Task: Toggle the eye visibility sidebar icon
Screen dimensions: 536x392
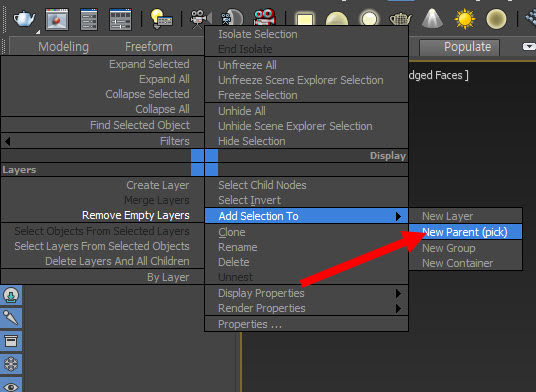Action: pyautogui.click(x=11, y=386)
